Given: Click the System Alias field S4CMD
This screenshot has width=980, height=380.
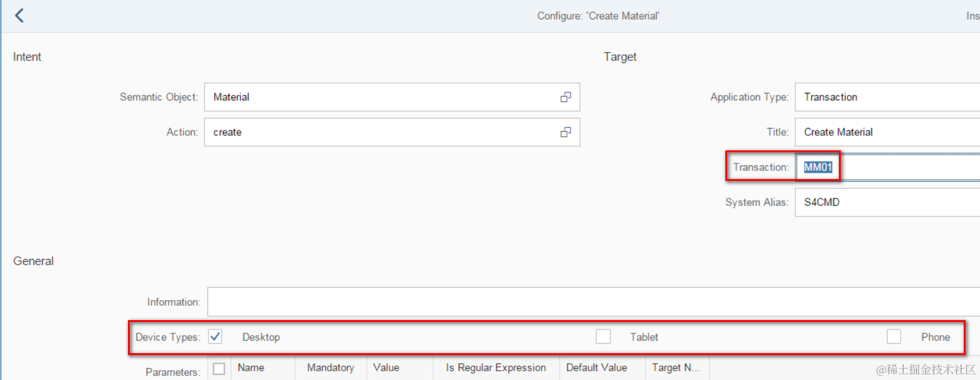Looking at the screenshot, I should [x=887, y=202].
